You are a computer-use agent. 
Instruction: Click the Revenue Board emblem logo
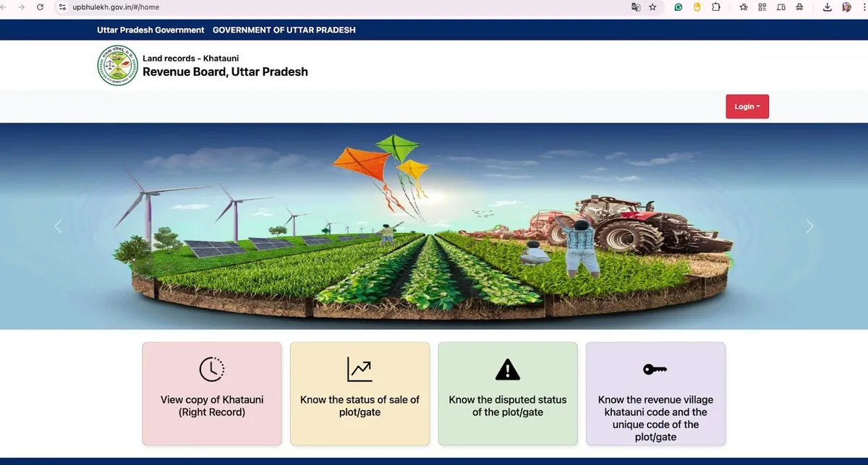coord(117,66)
